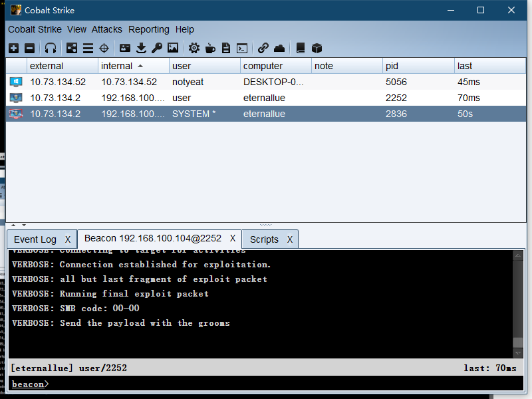Screen dimensions: 532x399
Task: Sort sessions by last column
Action: click(x=490, y=66)
